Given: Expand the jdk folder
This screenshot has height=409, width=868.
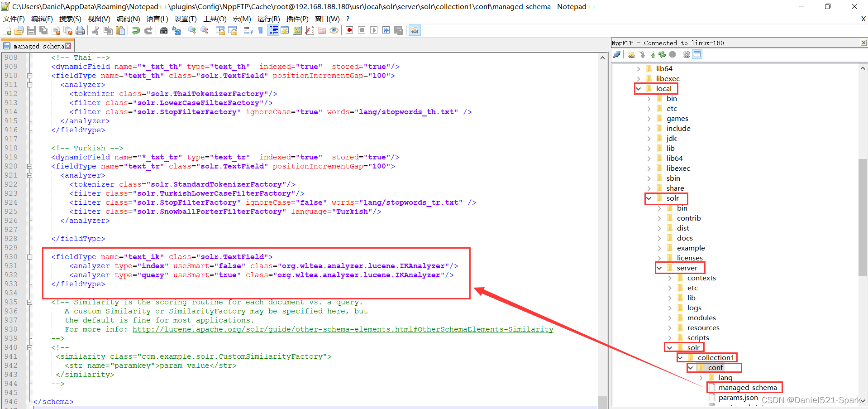Looking at the screenshot, I should pyautogui.click(x=649, y=139).
